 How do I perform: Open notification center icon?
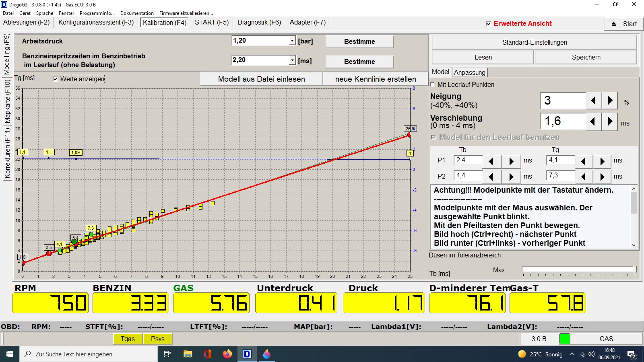pos(632,354)
